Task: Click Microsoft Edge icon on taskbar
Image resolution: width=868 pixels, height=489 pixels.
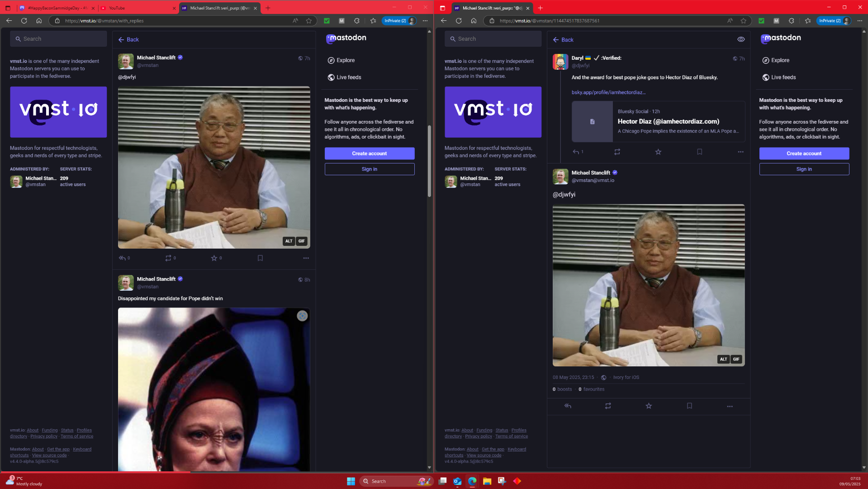Action: (472, 481)
